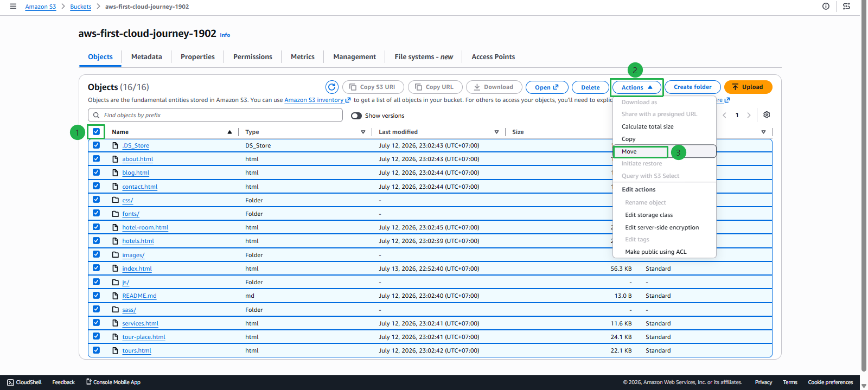Select Calculate total size menu item
This screenshot has width=868, height=390.
click(x=665, y=126)
